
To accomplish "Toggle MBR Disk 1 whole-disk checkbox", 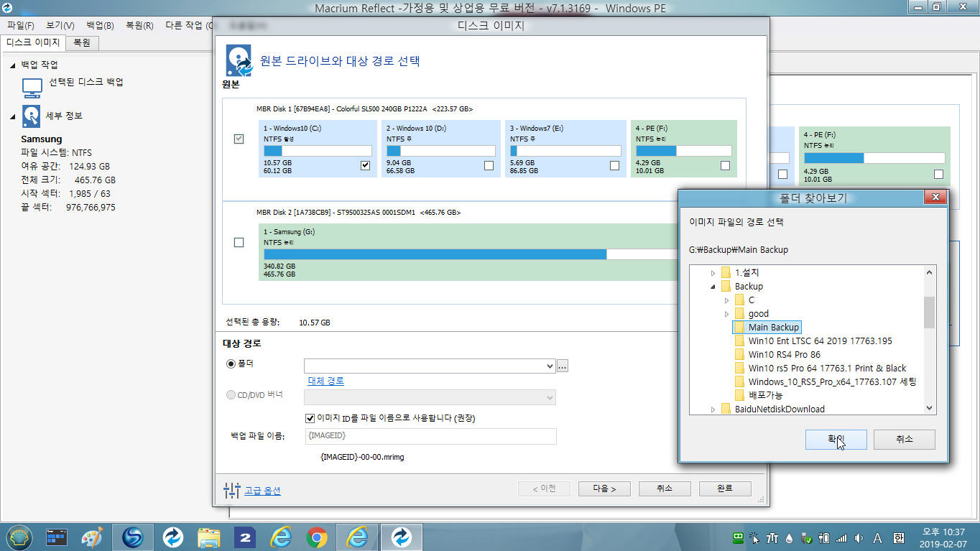I will pos(239,139).
